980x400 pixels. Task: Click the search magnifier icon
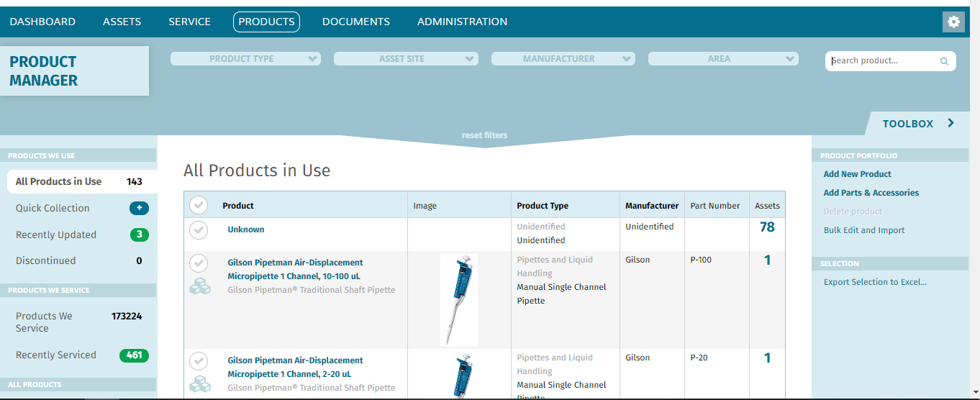coord(944,61)
